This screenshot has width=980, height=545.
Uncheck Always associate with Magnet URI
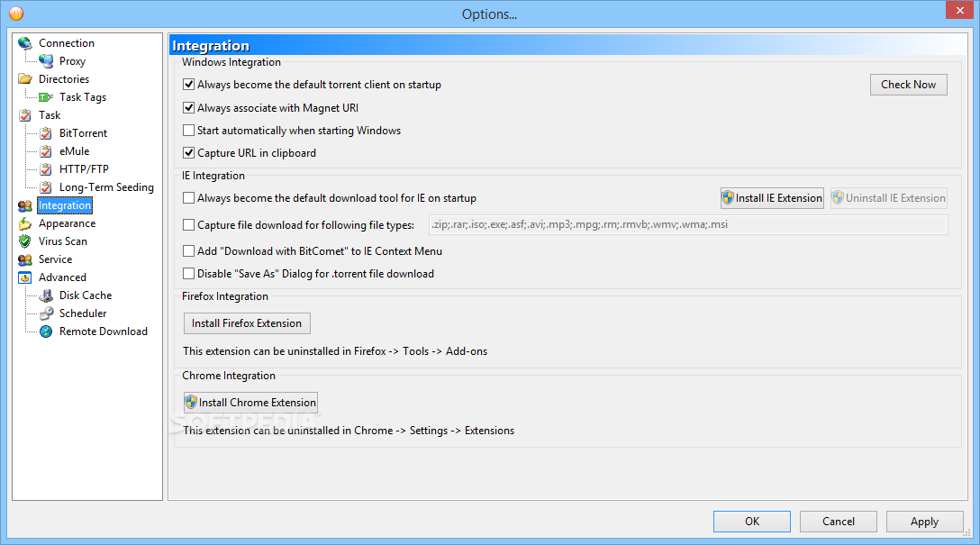pos(188,107)
